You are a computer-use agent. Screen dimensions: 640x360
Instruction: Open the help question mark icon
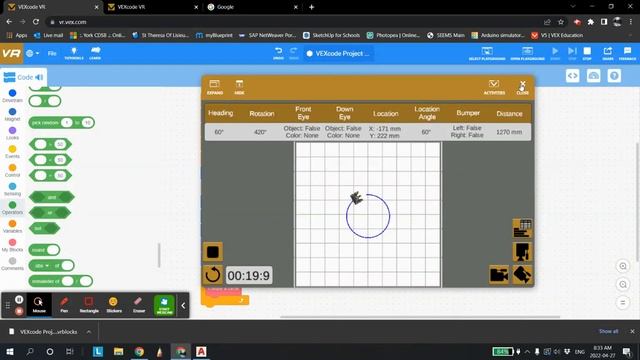tap(614, 76)
